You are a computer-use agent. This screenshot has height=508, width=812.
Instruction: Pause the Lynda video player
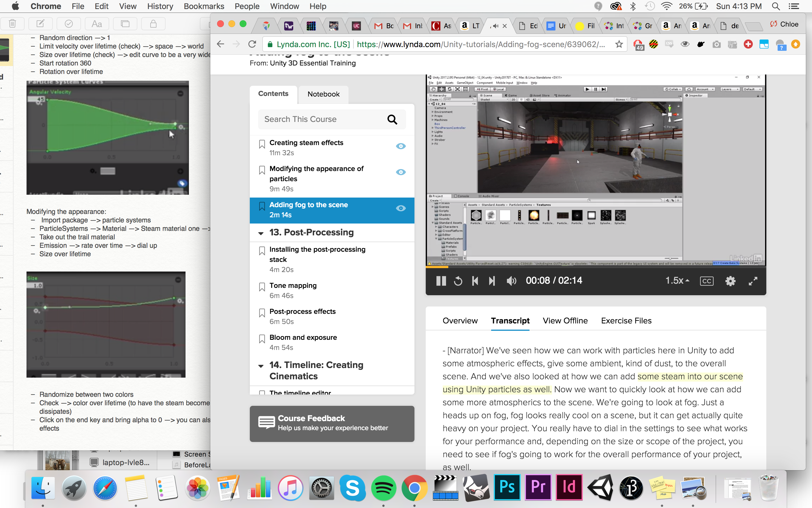pyautogui.click(x=441, y=281)
